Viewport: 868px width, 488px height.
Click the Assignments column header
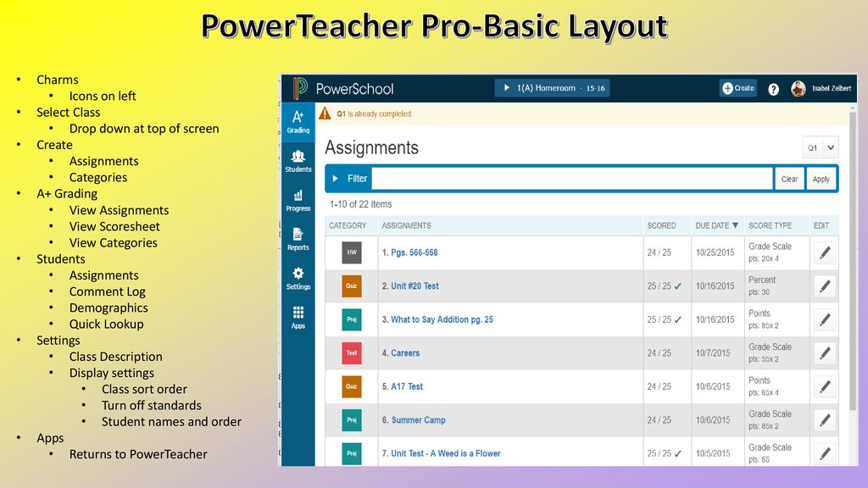(x=406, y=225)
